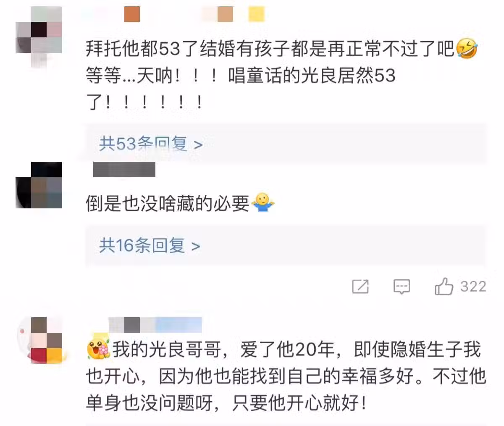Tap the repost share icon
Viewport: 504px width, 426px height.
(360, 287)
